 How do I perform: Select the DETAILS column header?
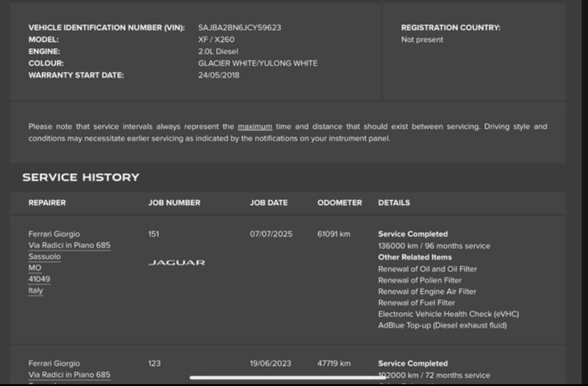(394, 203)
